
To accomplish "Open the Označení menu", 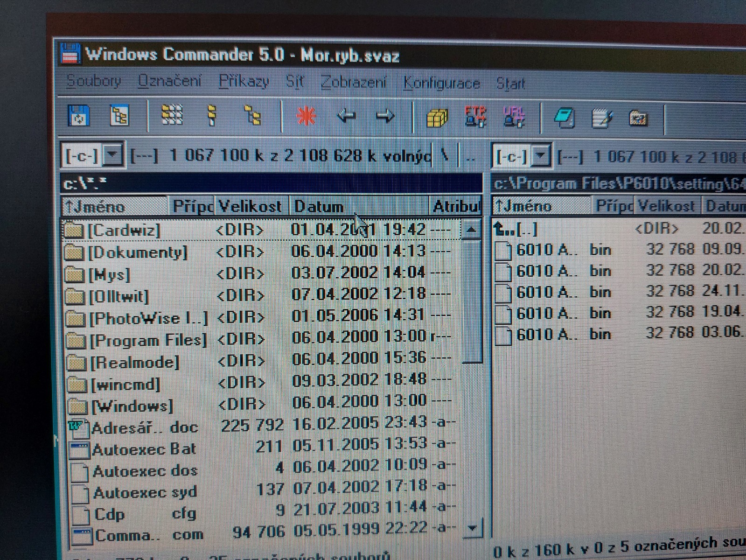I will [169, 81].
